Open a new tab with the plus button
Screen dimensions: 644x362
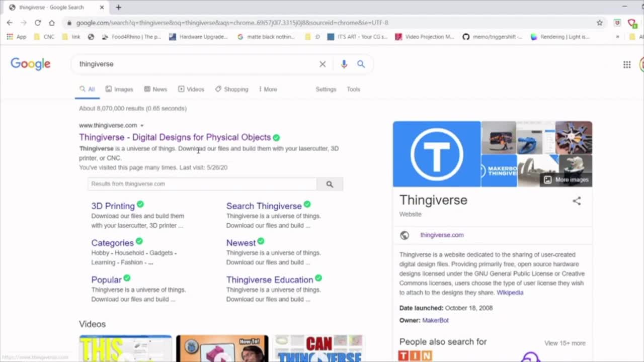[x=118, y=8]
